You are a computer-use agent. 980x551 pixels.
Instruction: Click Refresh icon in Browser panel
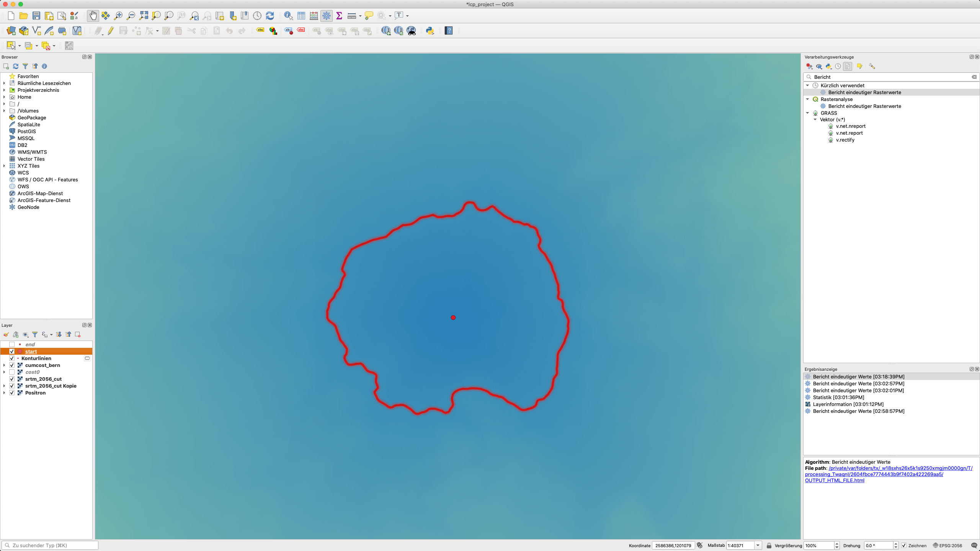click(16, 66)
